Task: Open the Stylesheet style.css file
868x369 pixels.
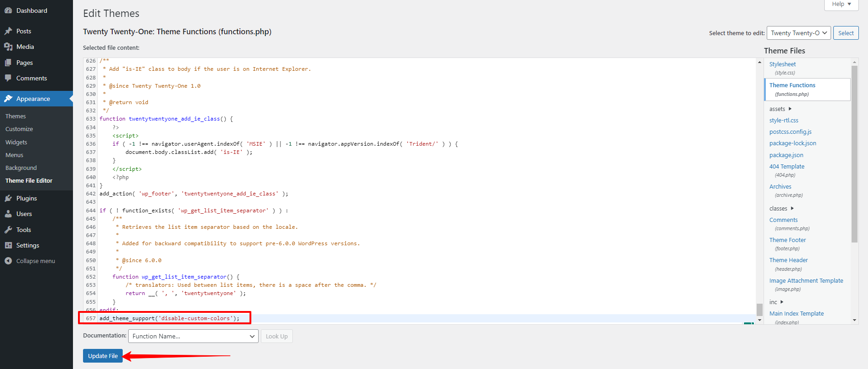Action: coord(782,64)
